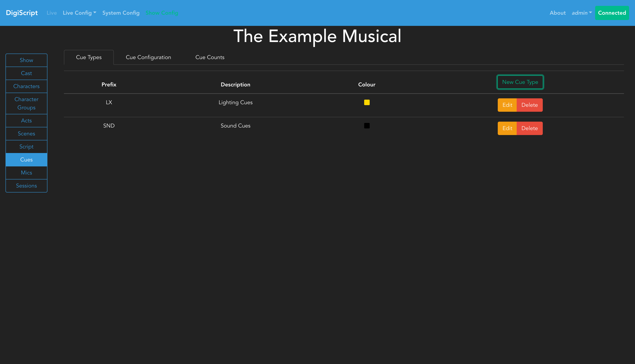Go to System Config in navbar
This screenshot has height=364, width=635.
121,13
